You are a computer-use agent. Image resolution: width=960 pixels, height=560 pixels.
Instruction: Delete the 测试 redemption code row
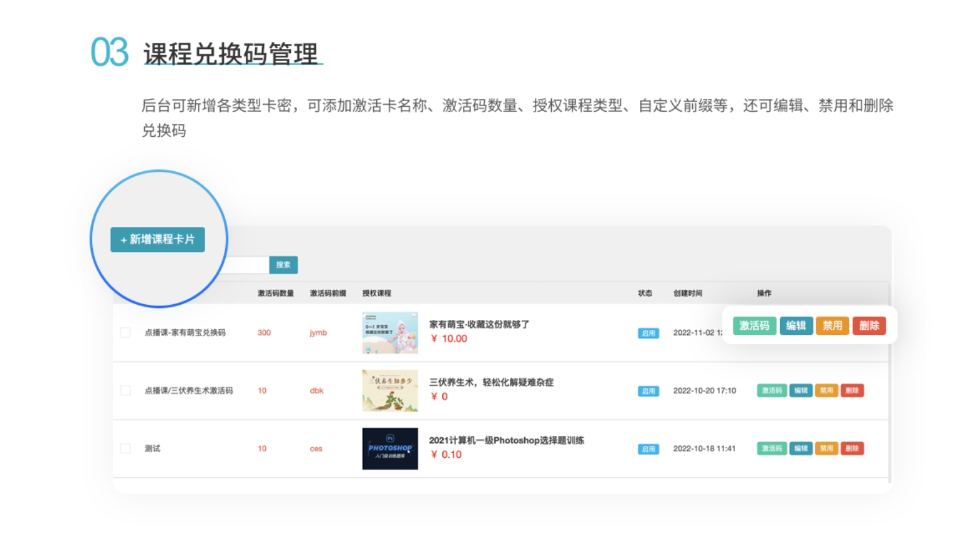(852, 448)
